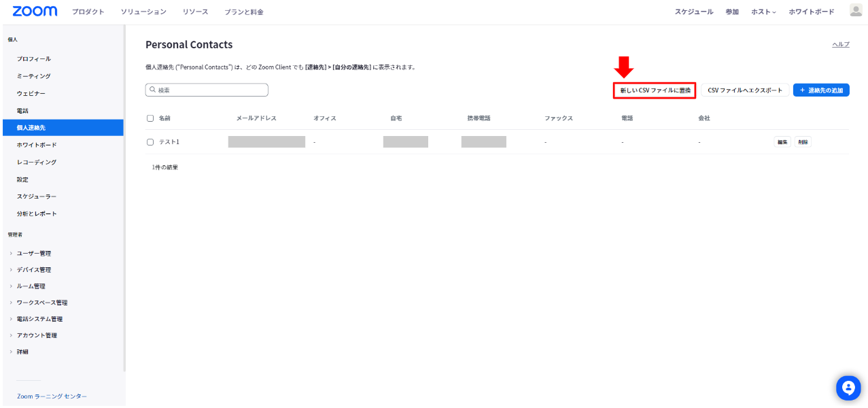Open プランと料金 page
Viewport: 868px width, 408px height.
(x=244, y=12)
